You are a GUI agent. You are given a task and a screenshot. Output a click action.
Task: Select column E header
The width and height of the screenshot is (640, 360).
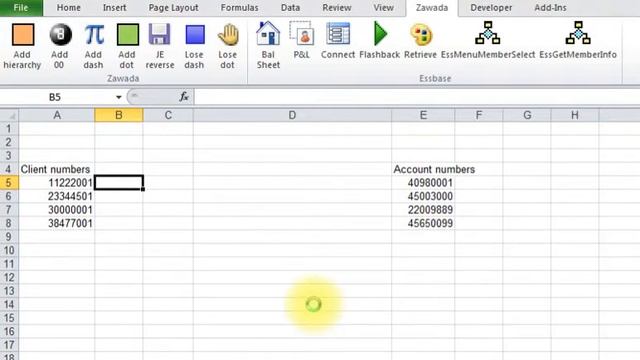click(423, 116)
